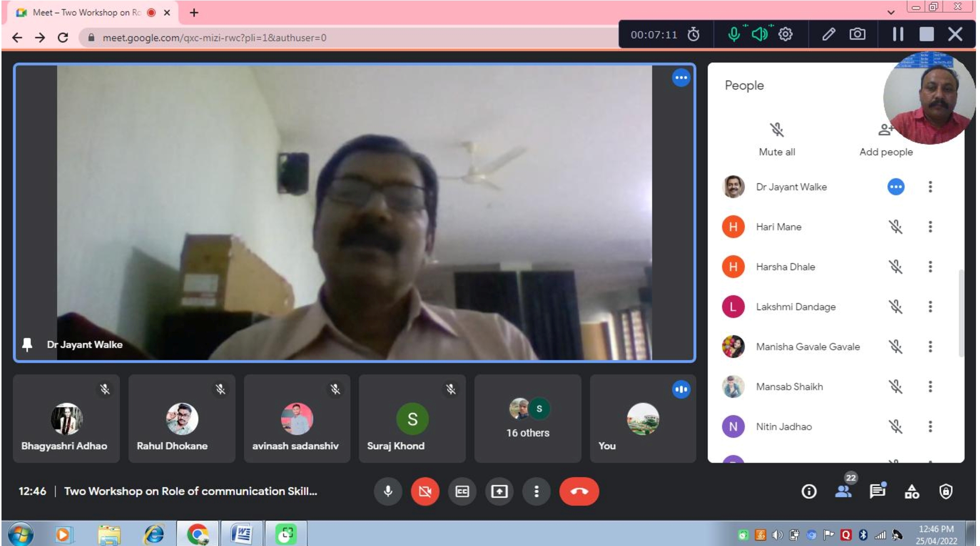Click Present now screen icon

[x=499, y=491]
